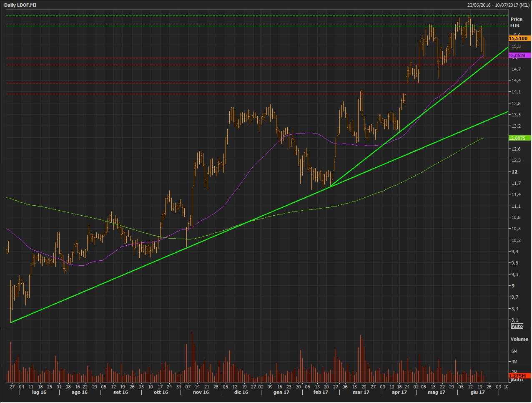The image size is (532, 403).
Task: Click the gen 17 month label
Action: click(x=281, y=392)
